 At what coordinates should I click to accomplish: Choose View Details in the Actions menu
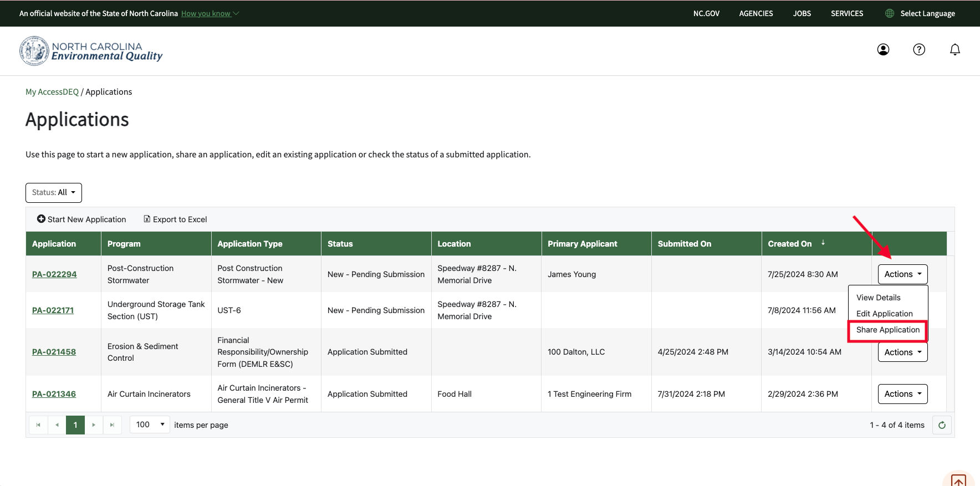tap(878, 298)
